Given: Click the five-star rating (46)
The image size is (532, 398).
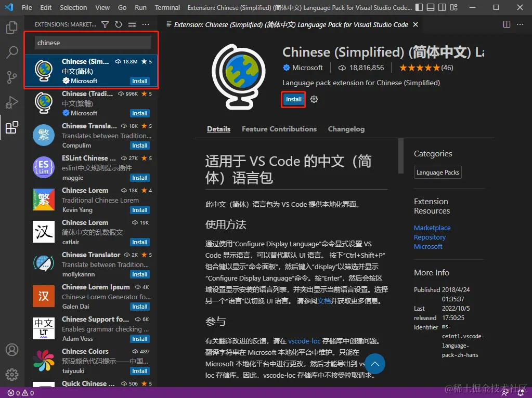Looking at the screenshot, I should coord(426,68).
